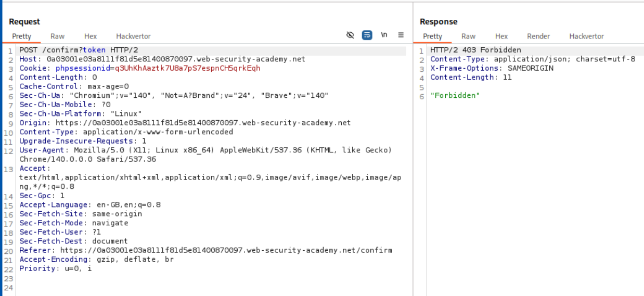
Task: Switch Request view to Hex tab
Action: [91, 36]
